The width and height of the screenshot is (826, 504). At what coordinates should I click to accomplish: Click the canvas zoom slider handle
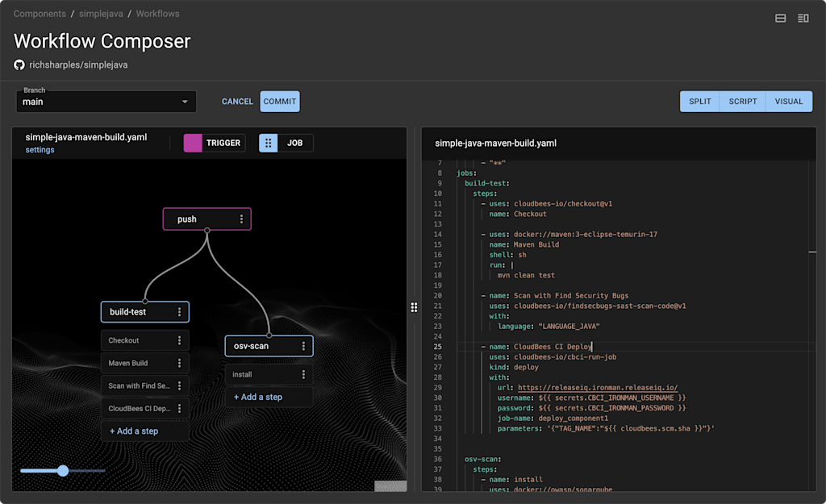pyautogui.click(x=63, y=470)
